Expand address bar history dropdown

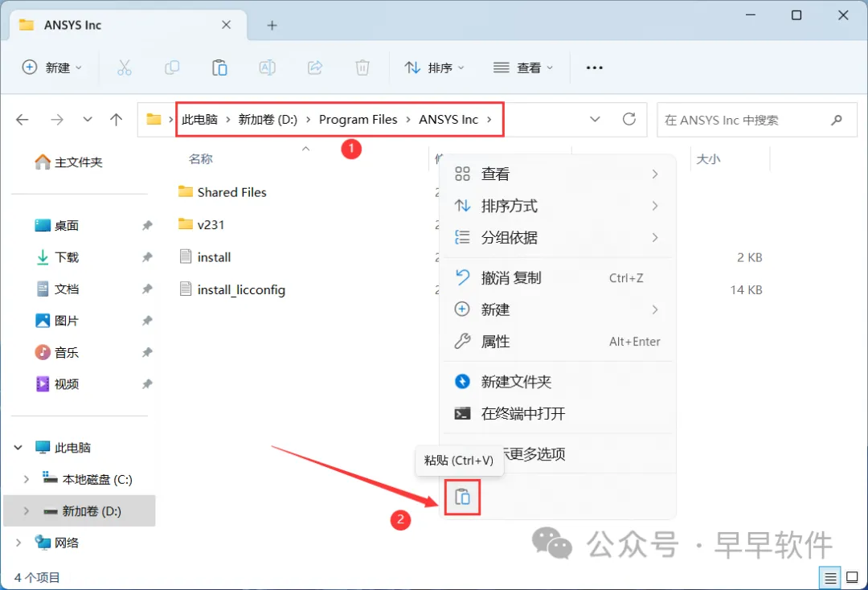(x=595, y=120)
